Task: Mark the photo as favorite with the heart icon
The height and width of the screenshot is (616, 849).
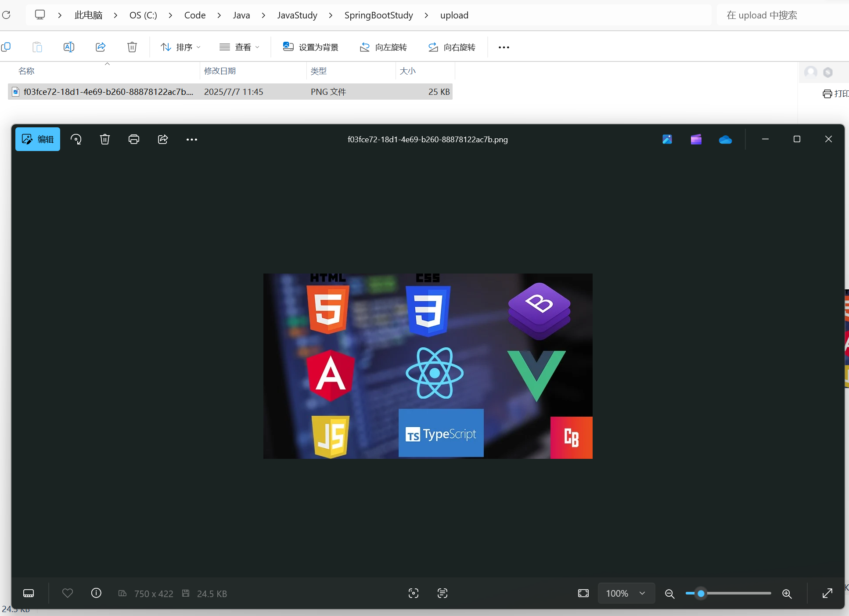Action: pyautogui.click(x=68, y=594)
